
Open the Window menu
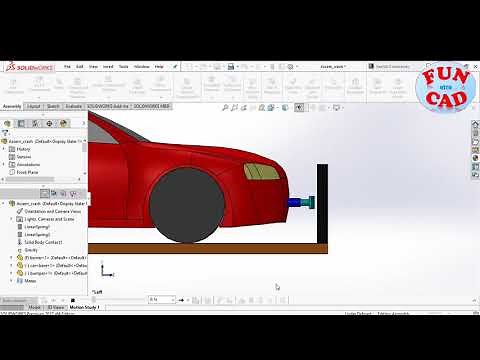click(x=142, y=67)
